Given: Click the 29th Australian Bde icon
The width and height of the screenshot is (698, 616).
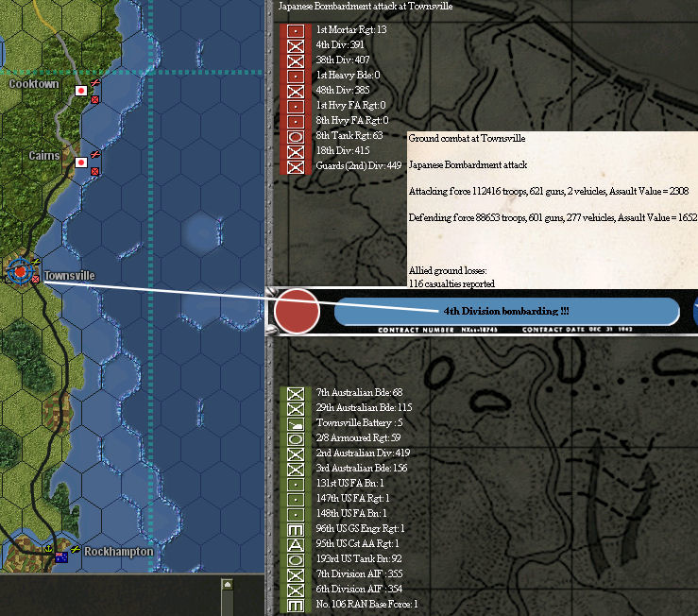Looking at the screenshot, I should point(296,409).
